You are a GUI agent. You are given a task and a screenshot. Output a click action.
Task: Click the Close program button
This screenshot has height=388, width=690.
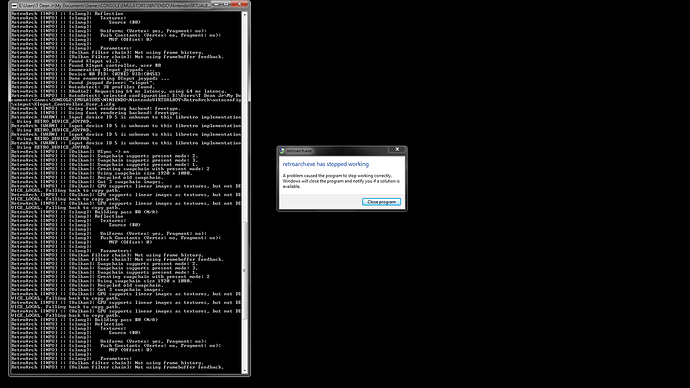tap(381, 202)
